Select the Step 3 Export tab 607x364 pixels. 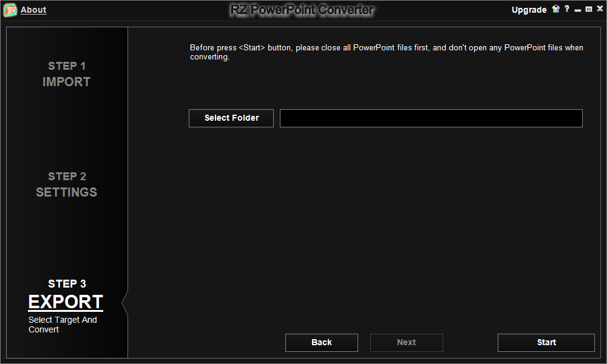[x=66, y=296]
